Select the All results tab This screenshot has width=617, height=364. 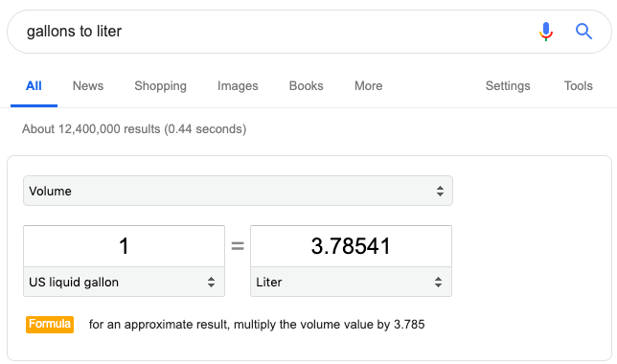(x=34, y=86)
